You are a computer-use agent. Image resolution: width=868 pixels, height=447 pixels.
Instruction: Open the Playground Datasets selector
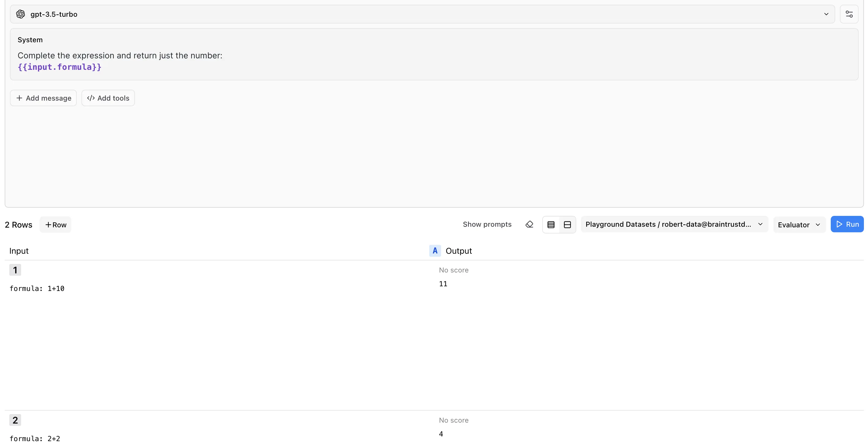click(674, 224)
